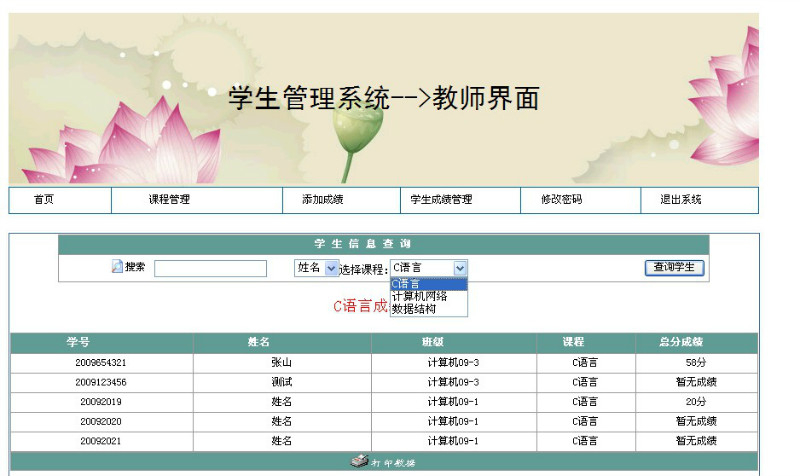Select student ID cell 20092019
The width and height of the screenshot is (800, 476).
[x=101, y=402]
